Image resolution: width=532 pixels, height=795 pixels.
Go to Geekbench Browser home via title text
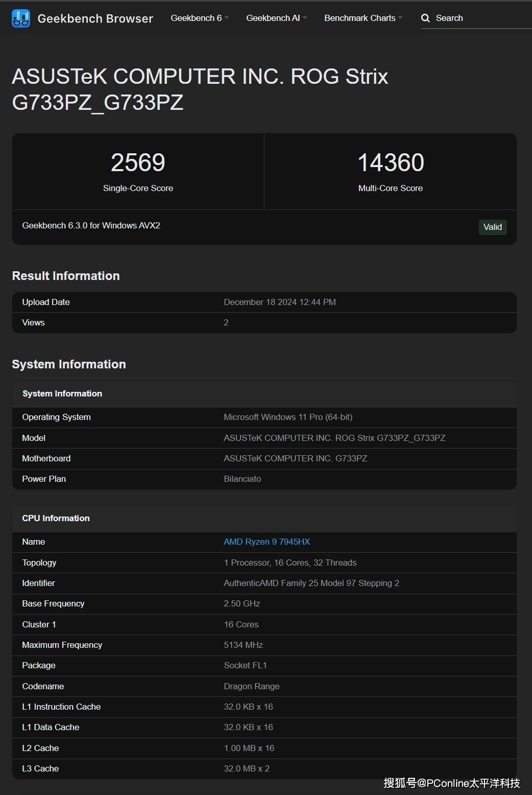(x=95, y=18)
